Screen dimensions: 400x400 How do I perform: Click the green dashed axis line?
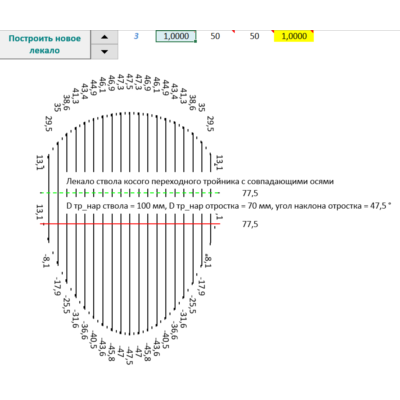coord(130,193)
